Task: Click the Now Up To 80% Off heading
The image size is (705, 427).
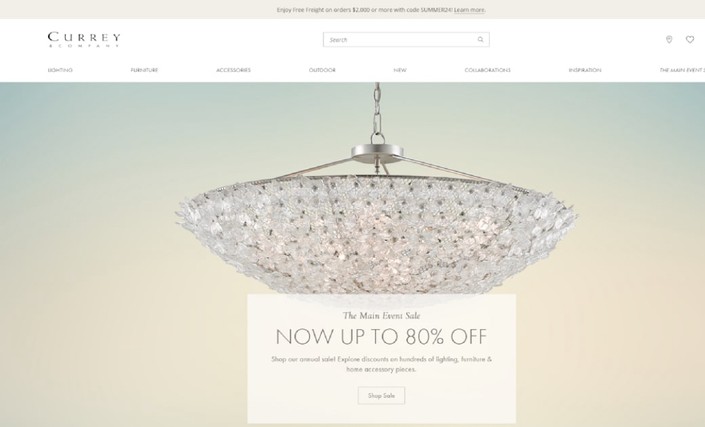Action: [381, 337]
